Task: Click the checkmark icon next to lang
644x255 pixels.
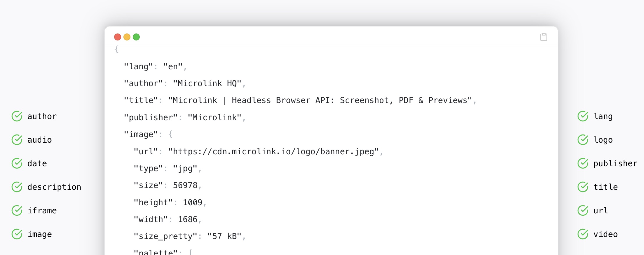Action: pos(583,116)
